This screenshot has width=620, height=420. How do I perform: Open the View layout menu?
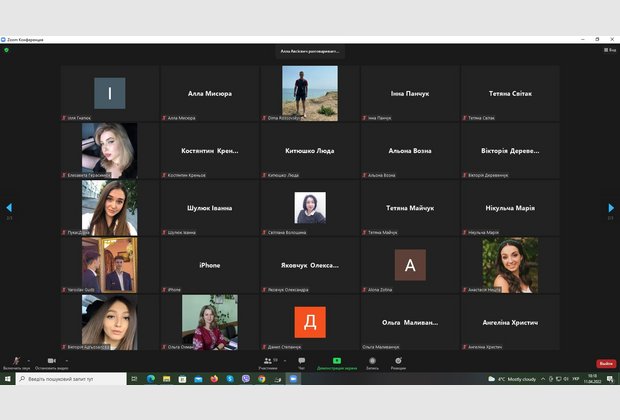(x=609, y=49)
